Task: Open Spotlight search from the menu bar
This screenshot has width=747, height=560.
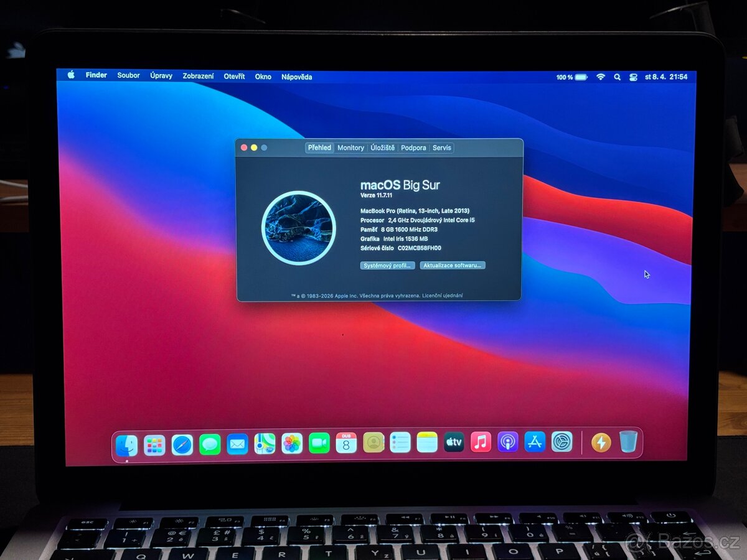Action: [x=616, y=77]
